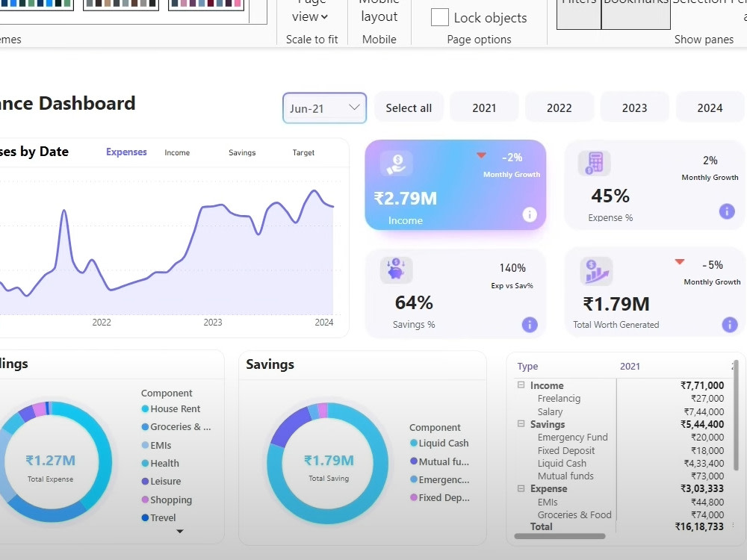The width and height of the screenshot is (747, 560).
Task: Open the Expense % info icon
Action: [727, 211]
